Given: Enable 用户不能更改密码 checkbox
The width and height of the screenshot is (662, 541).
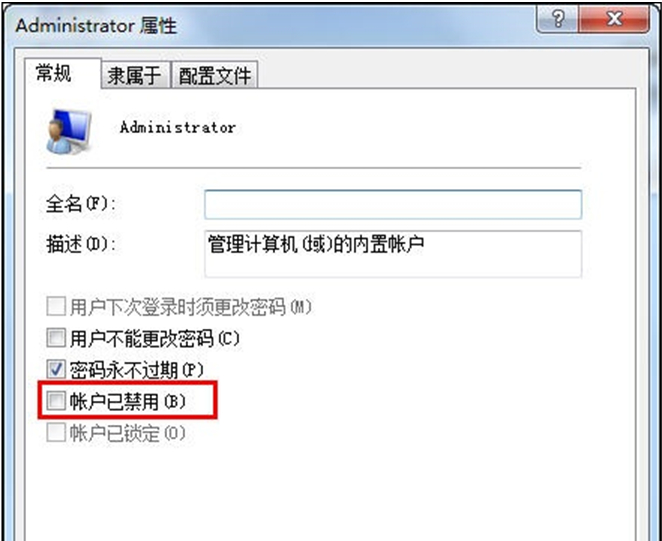Looking at the screenshot, I should (x=56, y=338).
